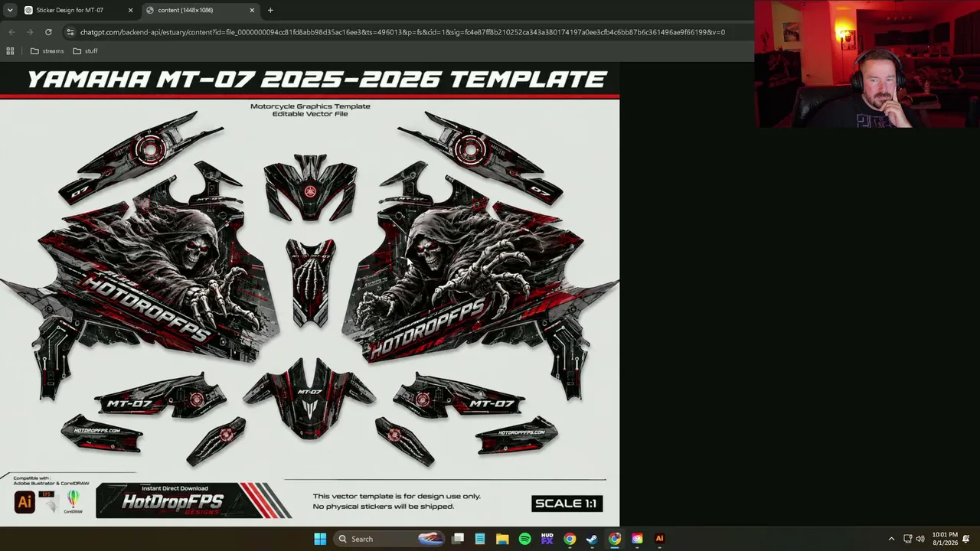This screenshot has width=980, height=551.
Task: Switch to the Sticker Design for MT-07 tab
Action: 78,10
